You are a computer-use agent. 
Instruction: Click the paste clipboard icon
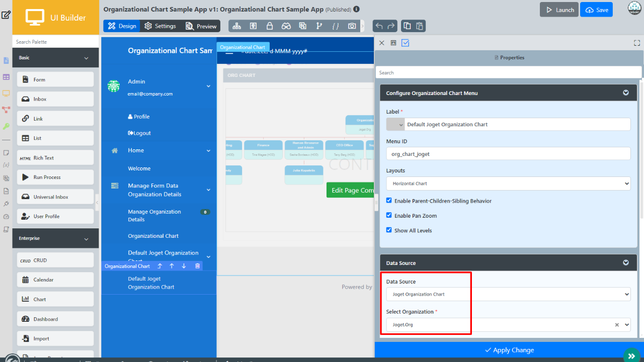(x=420, y=26)
